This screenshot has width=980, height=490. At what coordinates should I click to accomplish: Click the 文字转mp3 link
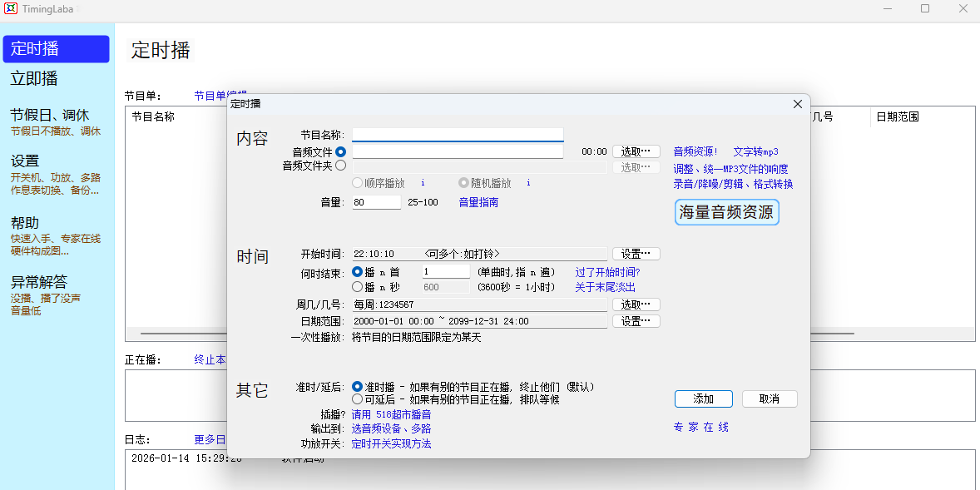click(755, 152)
